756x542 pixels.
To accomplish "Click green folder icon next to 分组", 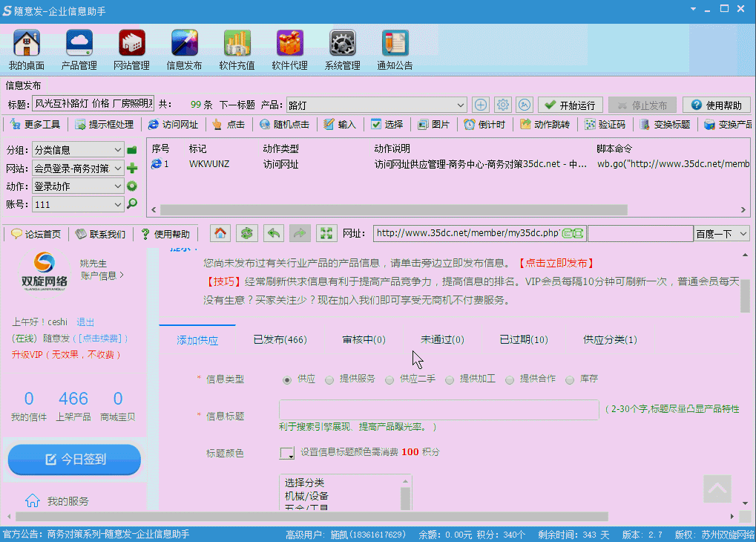I will click(x=131, y=150).
